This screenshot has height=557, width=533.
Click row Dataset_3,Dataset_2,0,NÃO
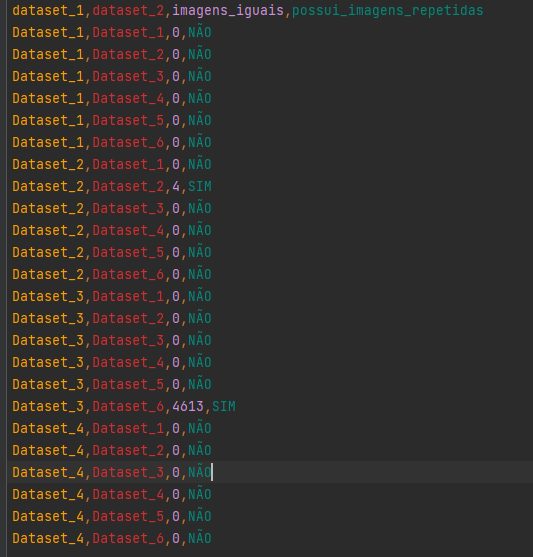click(x=112, y=318)
